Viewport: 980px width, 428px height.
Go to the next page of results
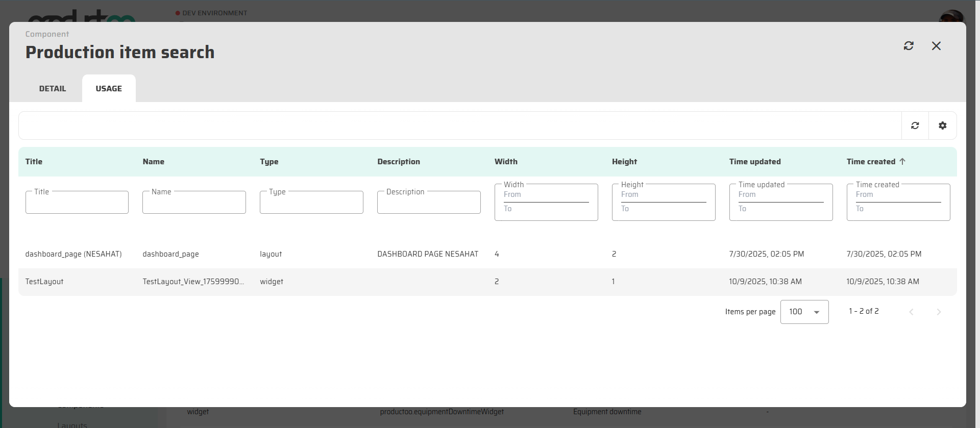point(938,312)
